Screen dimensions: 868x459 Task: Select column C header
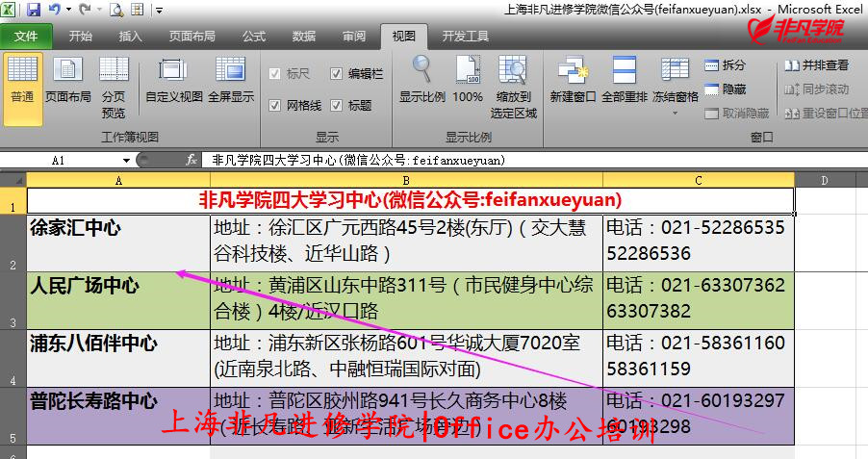(x=699, y=181)
